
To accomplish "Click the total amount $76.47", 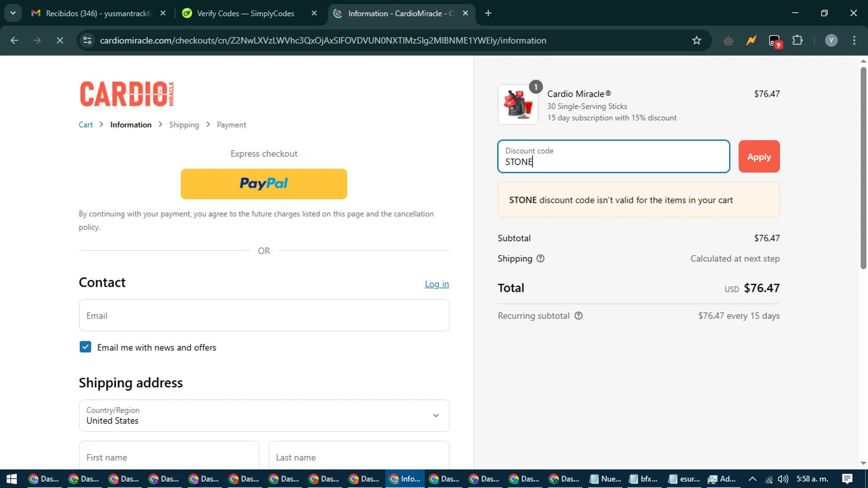I will [762, 288].
